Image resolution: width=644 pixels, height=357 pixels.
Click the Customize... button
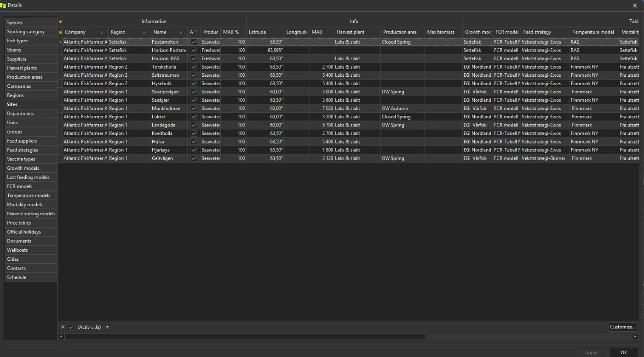(x=623, y=327)
